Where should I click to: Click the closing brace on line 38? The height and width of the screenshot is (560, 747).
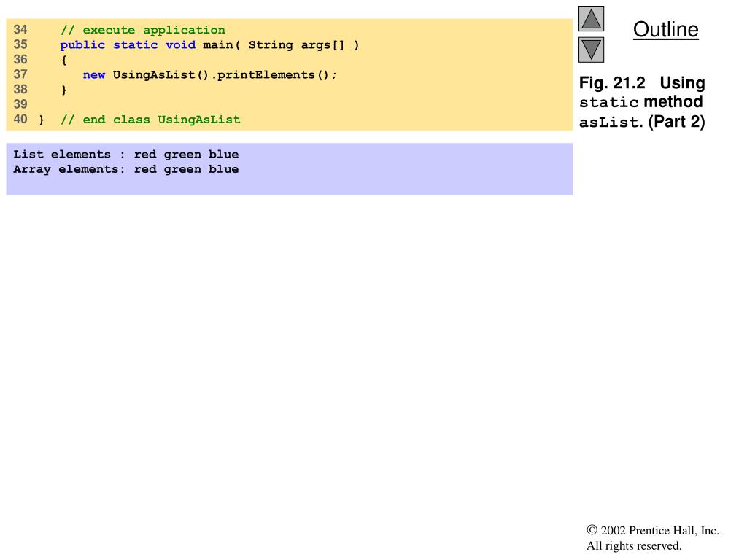tap(64, 90)
